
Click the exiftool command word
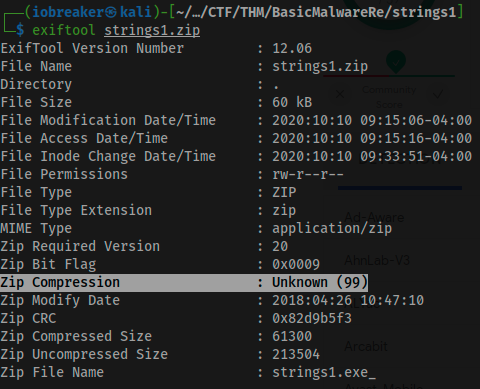(64, 30)
